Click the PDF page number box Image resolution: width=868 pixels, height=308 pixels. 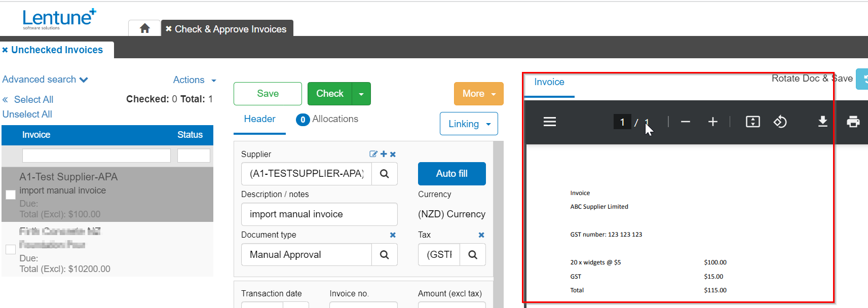tap(622, 122)
